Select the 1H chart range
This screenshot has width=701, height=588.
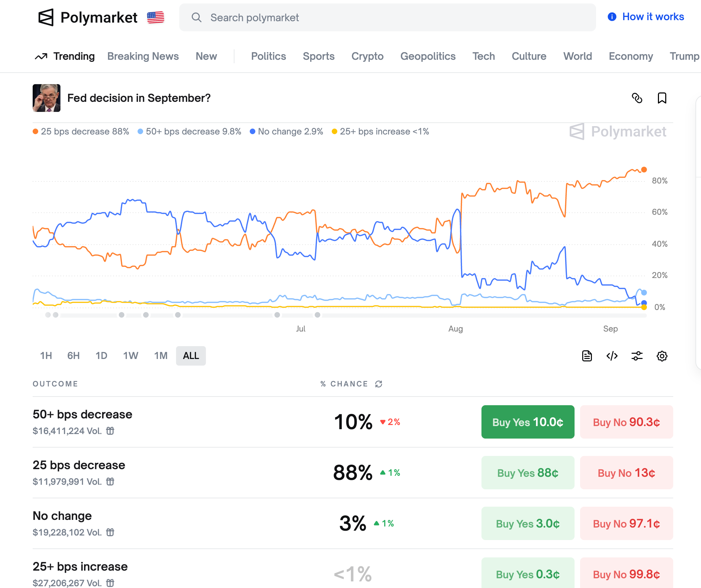[46, 356]
